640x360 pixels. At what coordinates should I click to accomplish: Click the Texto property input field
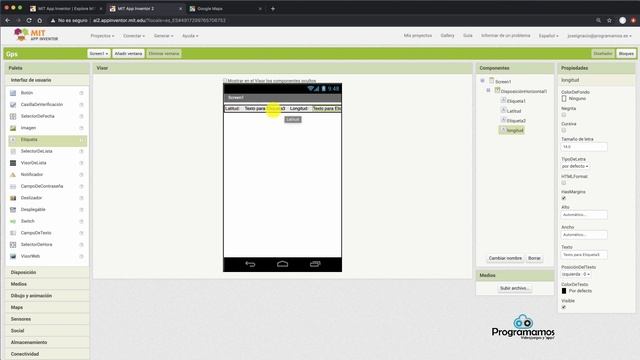(x=584, y=255)
